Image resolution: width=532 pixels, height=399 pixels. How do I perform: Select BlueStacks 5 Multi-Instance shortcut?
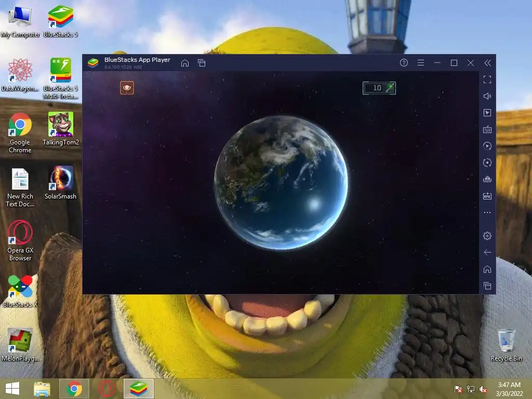[60, 79]
